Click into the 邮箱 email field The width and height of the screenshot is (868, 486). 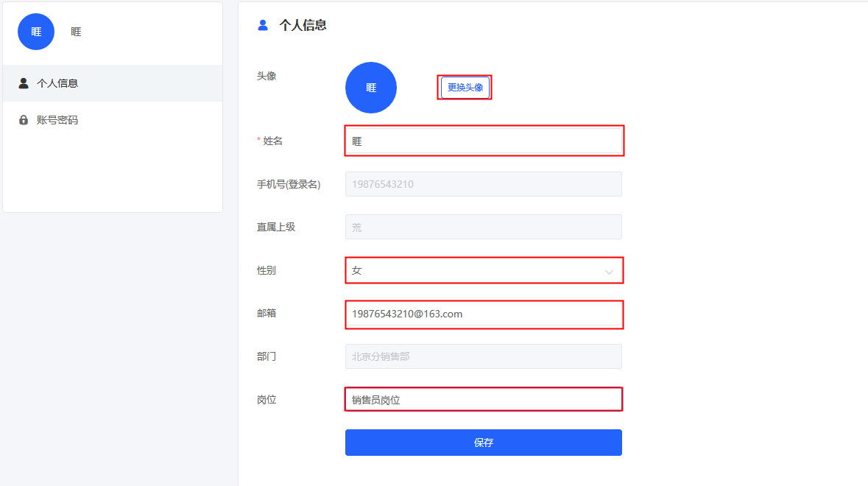[484, 314]
